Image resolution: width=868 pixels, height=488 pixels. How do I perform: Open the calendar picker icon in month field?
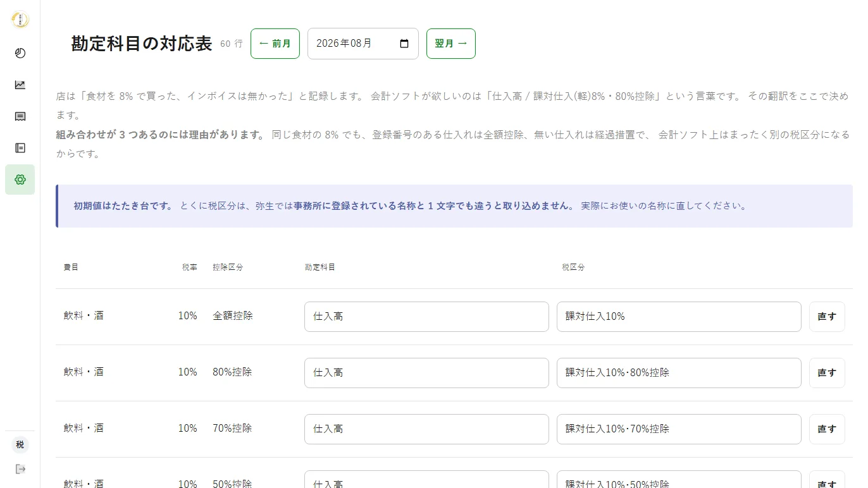404,44
